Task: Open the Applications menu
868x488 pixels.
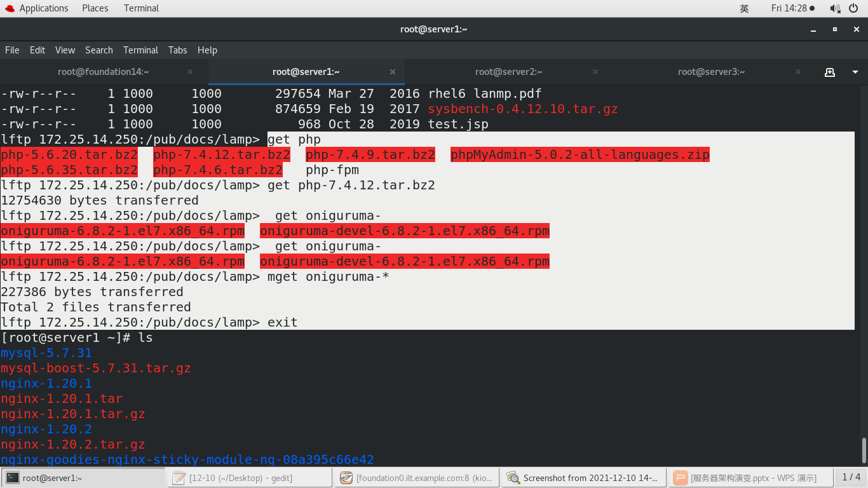Action: [43, 8]
